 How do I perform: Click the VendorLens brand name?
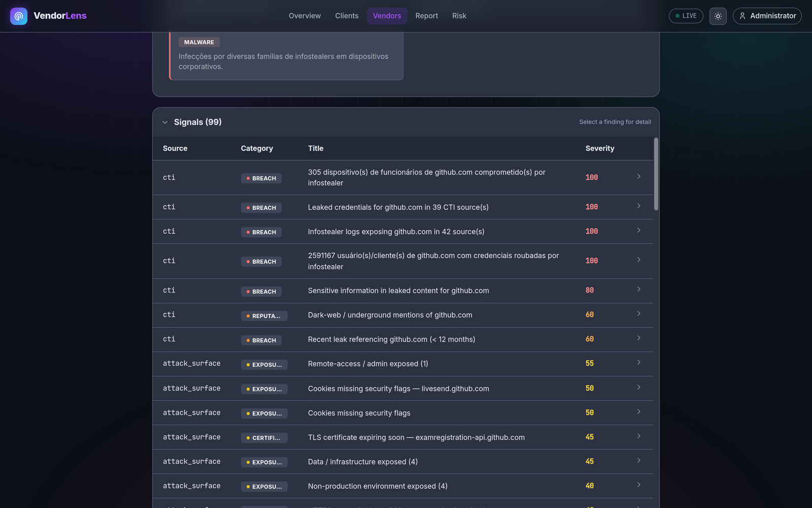click(x=60, y=16)
